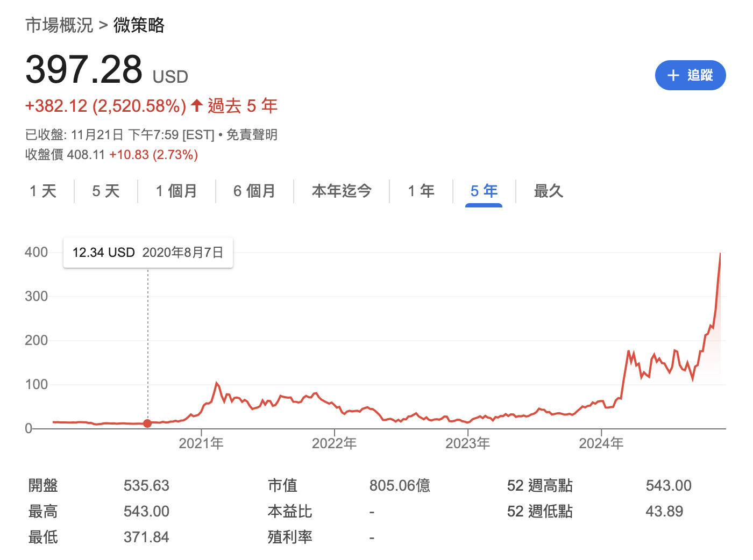Click the 已收盤 11月21日 timestamp
The image size is (753, 560).
(119, 134)
